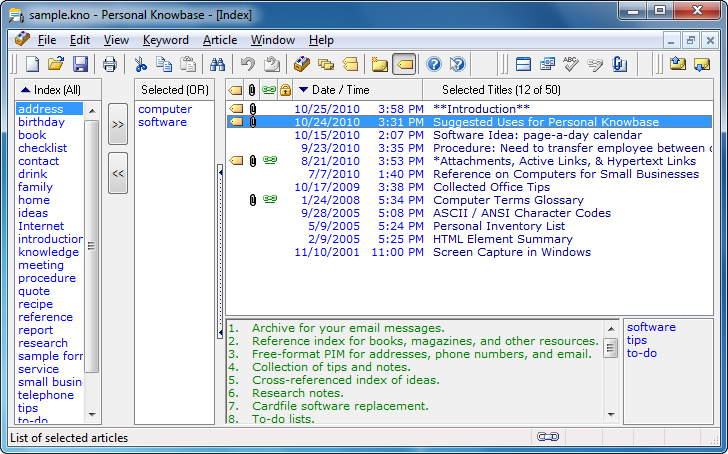Click the stacked cards toolbar icon
Image resolution: width=728 pixels, height=454 pixels.
pyautogui.click(x=326, y=64)
